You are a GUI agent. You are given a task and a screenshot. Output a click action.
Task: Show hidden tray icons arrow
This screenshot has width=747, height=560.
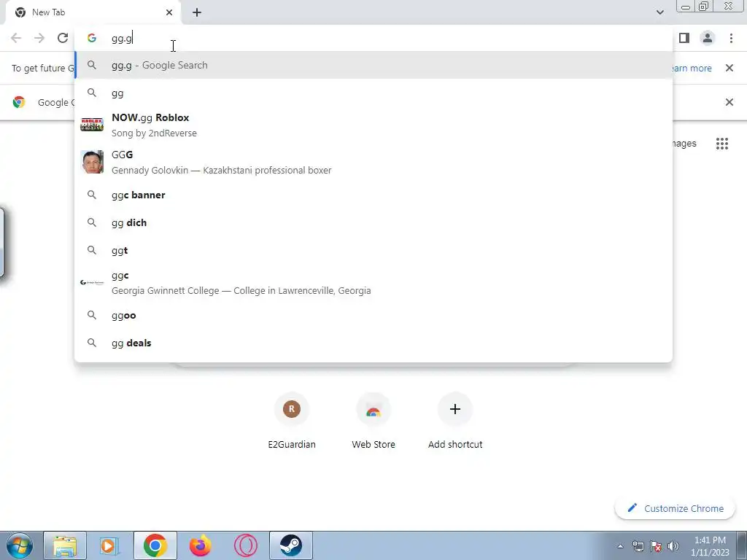(x=620, y=546)
